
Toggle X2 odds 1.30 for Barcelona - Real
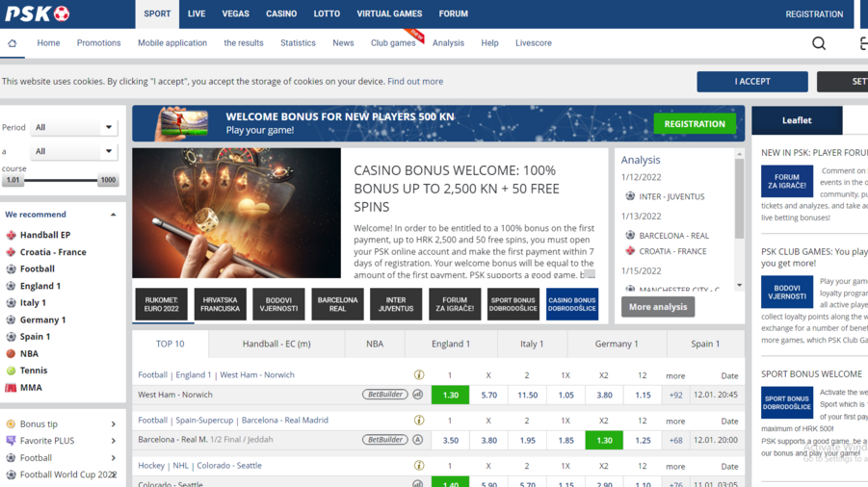[x=604, y=440]
